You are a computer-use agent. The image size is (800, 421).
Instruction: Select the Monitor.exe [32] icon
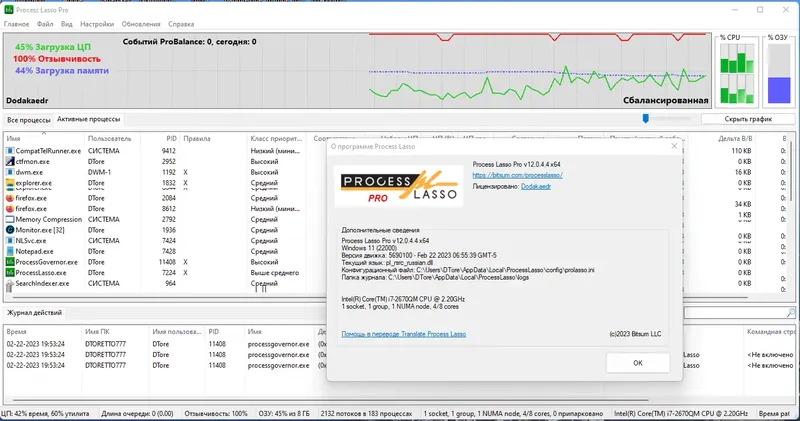10,230
